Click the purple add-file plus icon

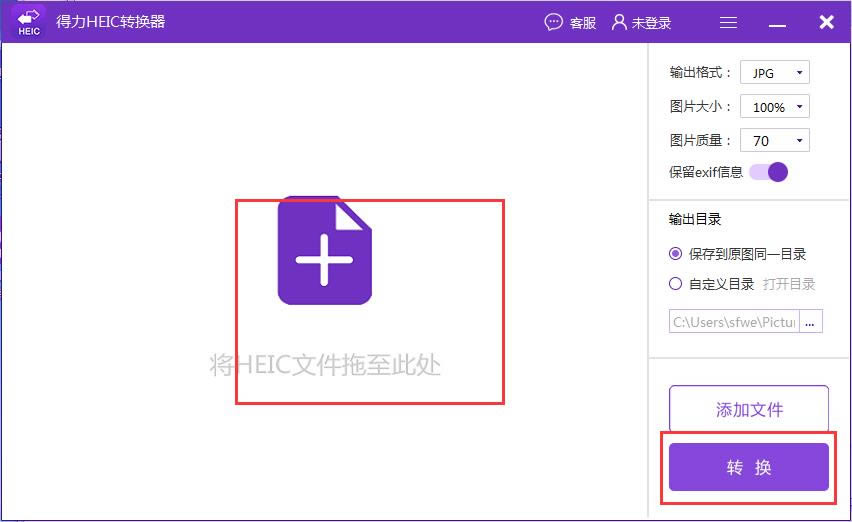tap(324, 250)
